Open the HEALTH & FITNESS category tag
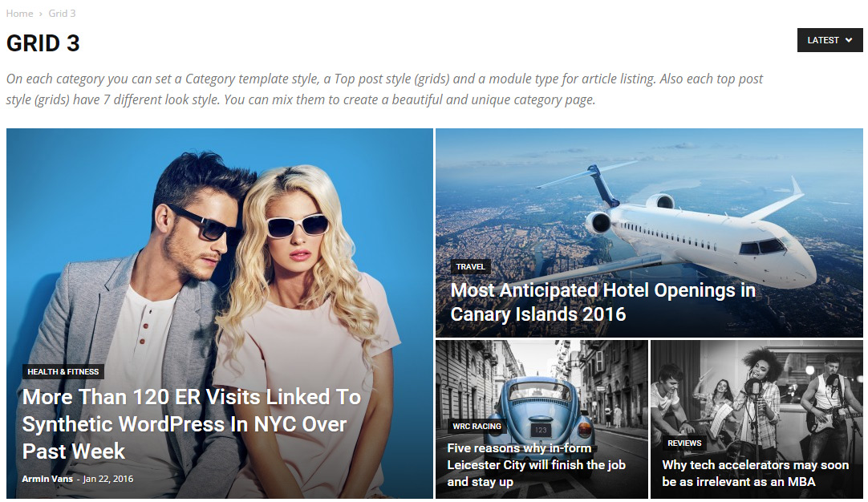868x502 pixels. click(x=63, y=372)
